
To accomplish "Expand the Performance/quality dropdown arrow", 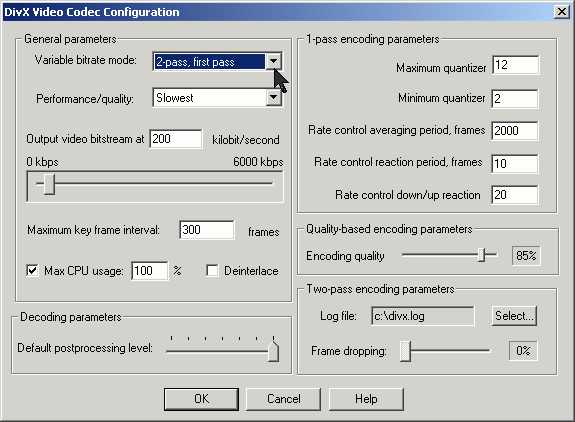I will [273, 98].
